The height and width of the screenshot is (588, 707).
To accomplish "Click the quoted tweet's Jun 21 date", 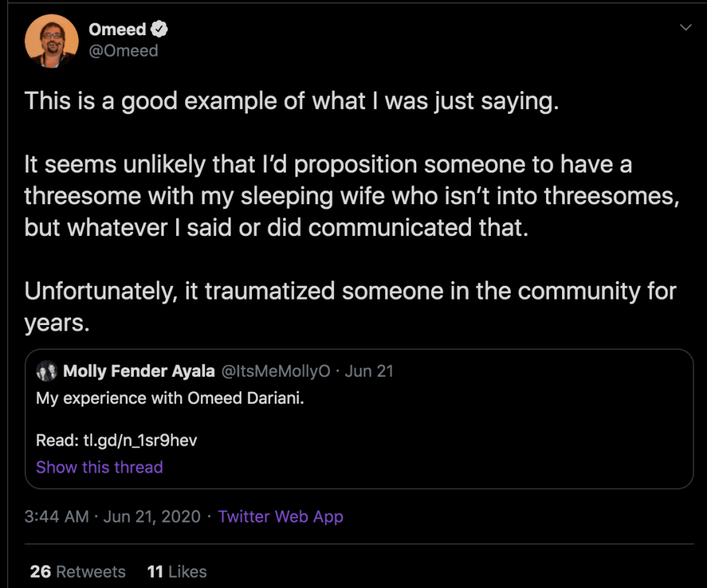I will tap(369, 371).
